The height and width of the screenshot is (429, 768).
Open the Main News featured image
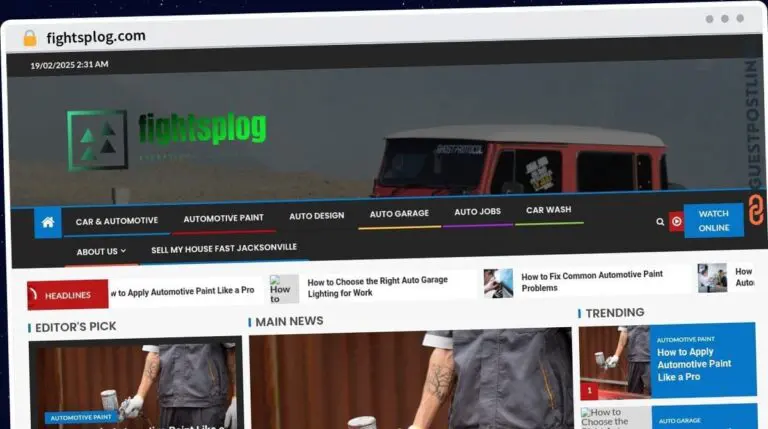[x=410, y=380]
